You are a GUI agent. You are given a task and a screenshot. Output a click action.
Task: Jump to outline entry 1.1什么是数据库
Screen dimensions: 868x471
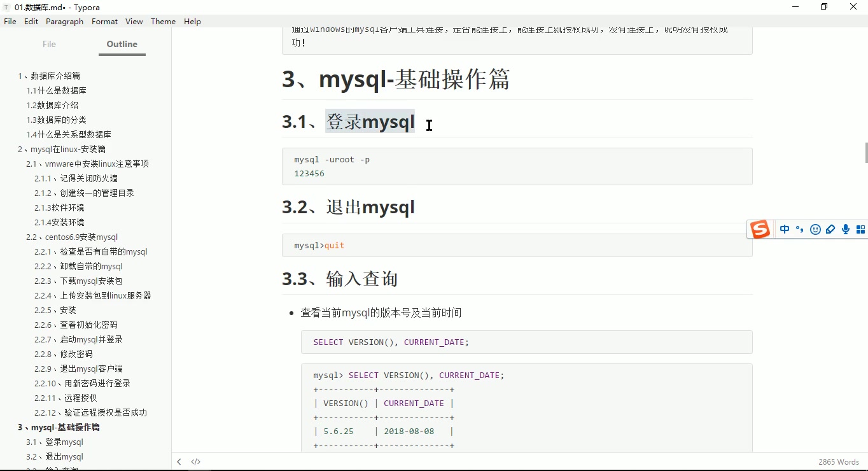(x=57, y=90)
